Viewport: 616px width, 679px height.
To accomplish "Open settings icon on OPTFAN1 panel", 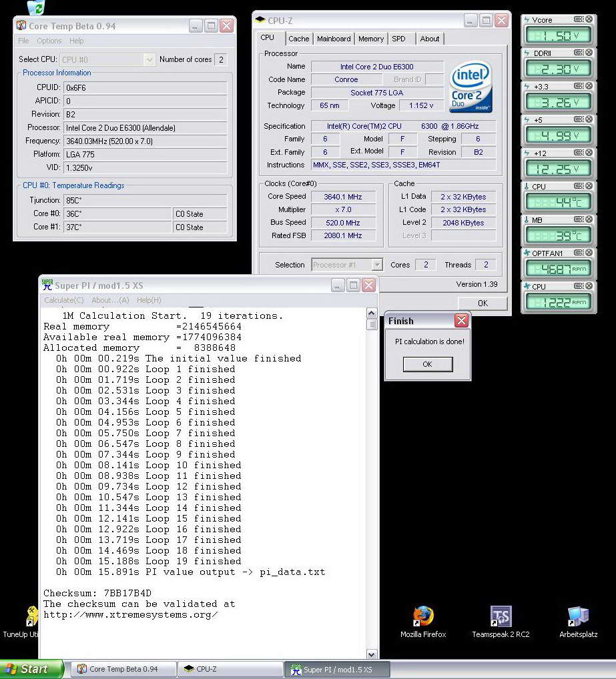I will [x=579, y=253].
